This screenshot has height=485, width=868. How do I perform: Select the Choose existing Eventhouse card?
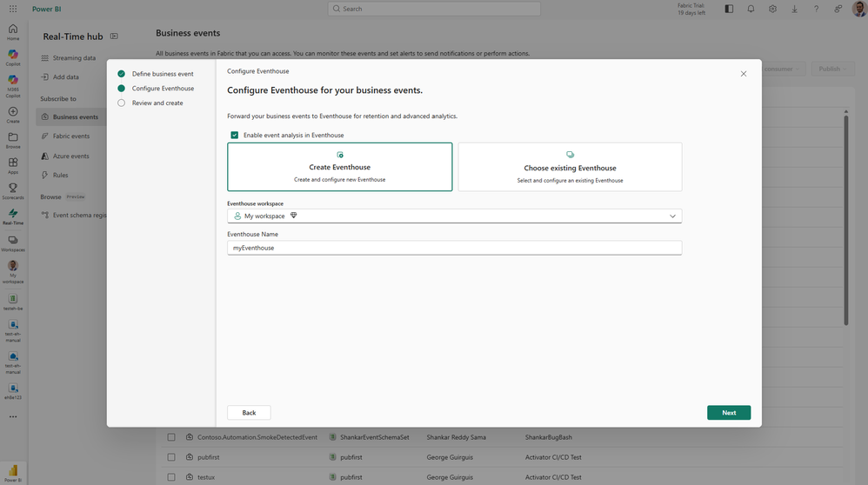(x=571, y=167)
